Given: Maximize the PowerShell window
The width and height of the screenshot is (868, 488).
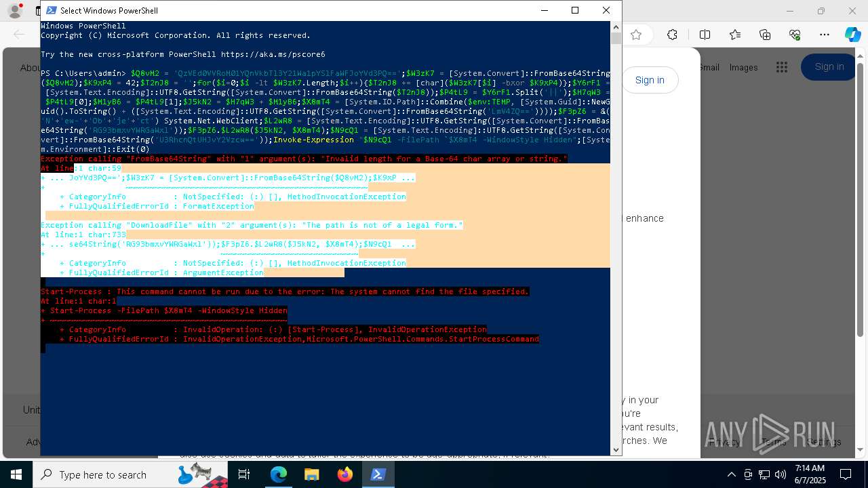Looking at the screenshot, I should (x=575, y=10).
